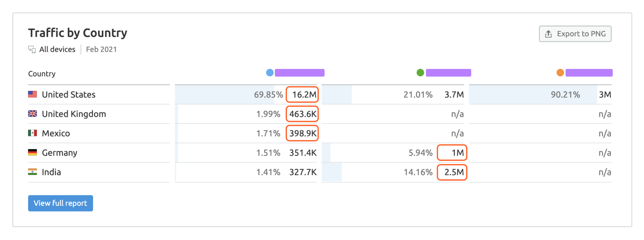Click the Germany flag icon
The height and width of the screenshot is (240, 644).
pyautogui.click(x=33, y=153)
